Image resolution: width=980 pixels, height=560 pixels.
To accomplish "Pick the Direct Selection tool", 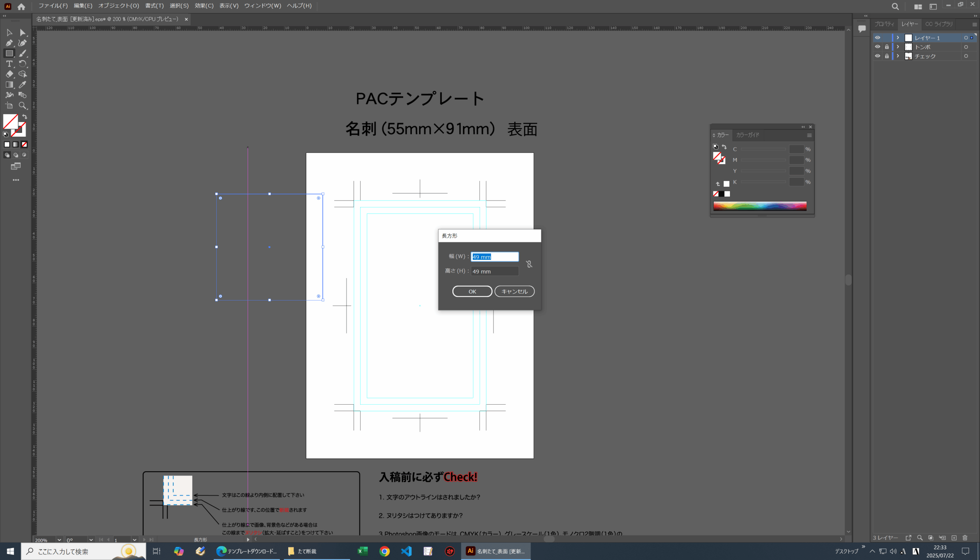I will coord(23,33).
